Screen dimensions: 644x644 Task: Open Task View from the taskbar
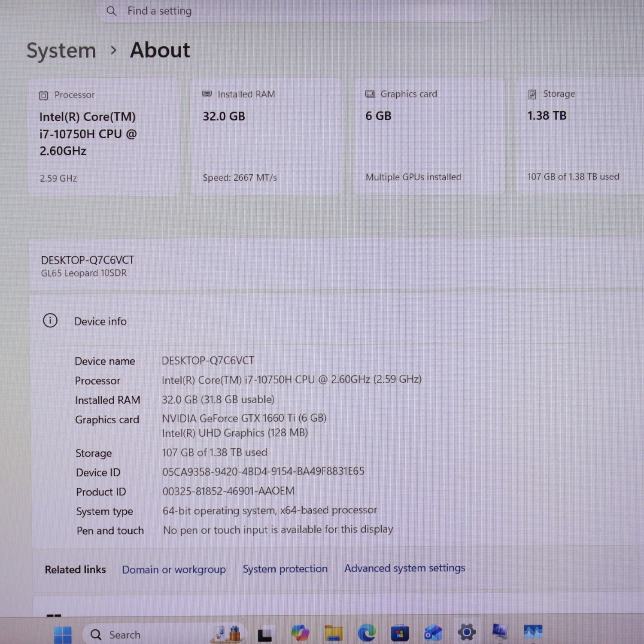264,635
